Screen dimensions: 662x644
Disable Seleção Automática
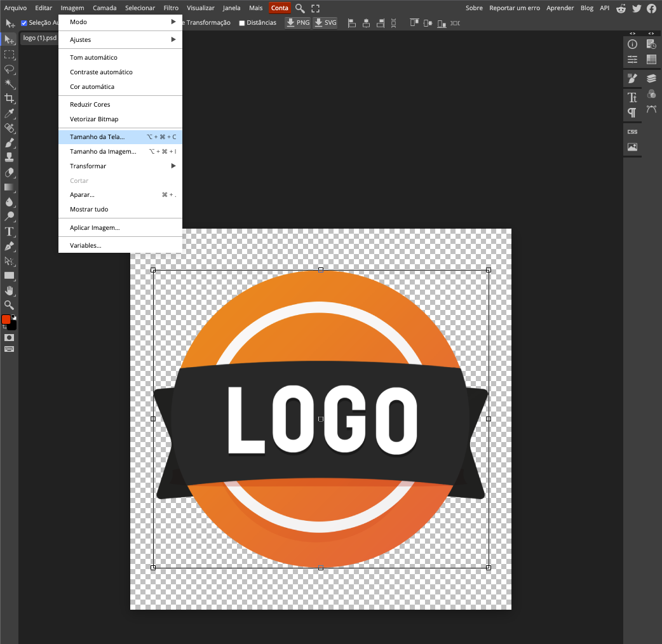pos(24,22)
